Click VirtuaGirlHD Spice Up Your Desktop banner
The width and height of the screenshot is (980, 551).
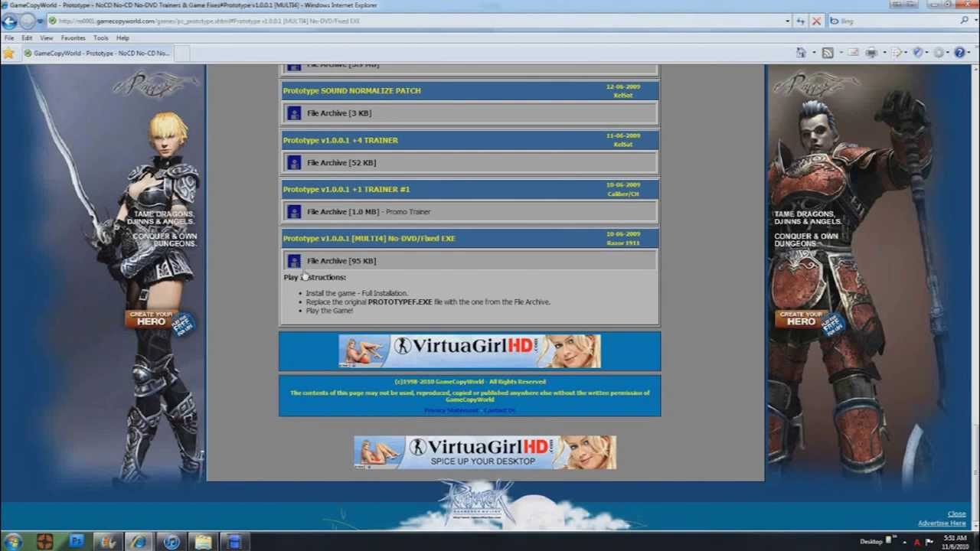point(485,452)
